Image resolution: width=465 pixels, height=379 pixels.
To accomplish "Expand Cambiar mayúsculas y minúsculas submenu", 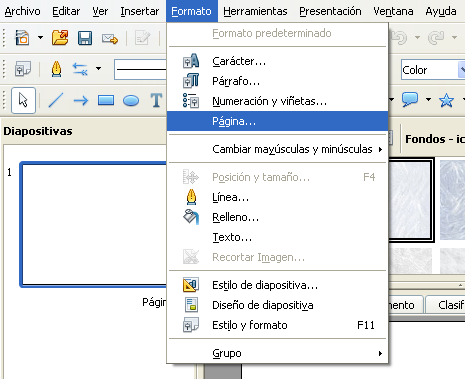I will (277, 149).
